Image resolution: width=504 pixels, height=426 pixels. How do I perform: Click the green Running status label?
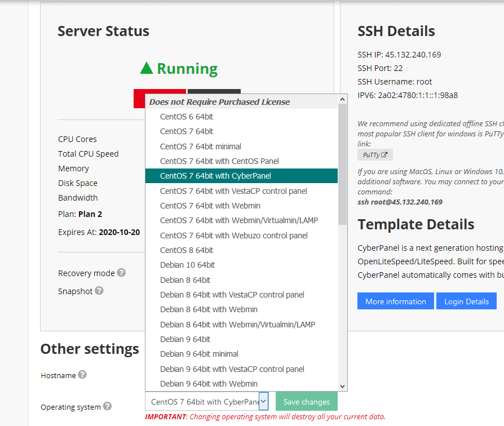tap(179, 68)
